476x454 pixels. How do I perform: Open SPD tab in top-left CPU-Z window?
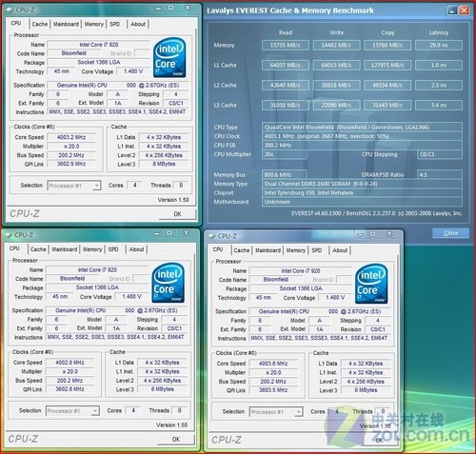[115, 24]
